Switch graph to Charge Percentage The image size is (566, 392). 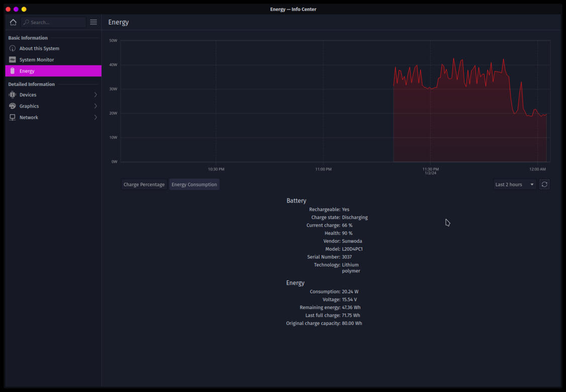click(144, 184)
